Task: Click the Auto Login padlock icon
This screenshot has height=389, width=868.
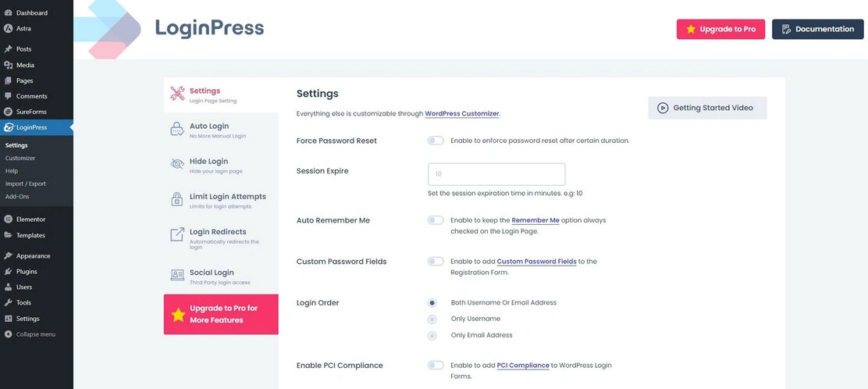Action: tap(177, 130)
